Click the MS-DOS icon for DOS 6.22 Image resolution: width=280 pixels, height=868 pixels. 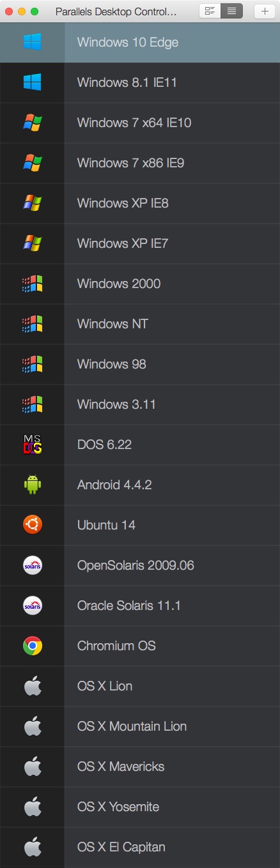(32, 445)
